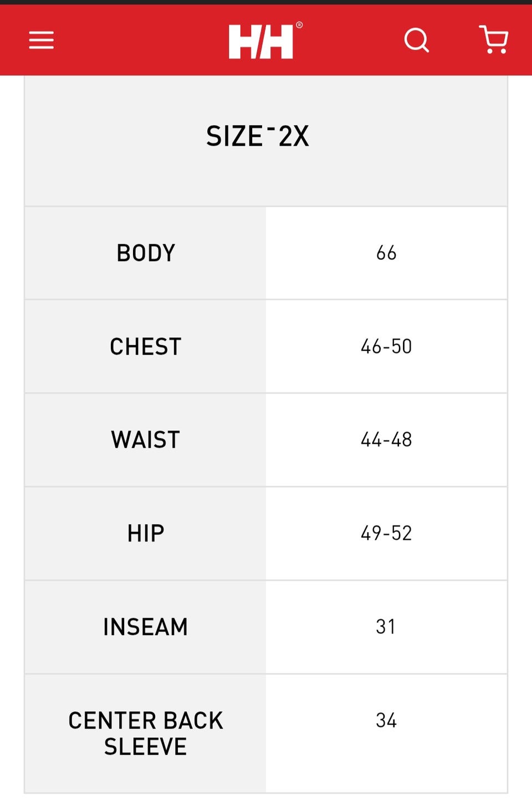Select the WAIST row label

coord(146,440)
